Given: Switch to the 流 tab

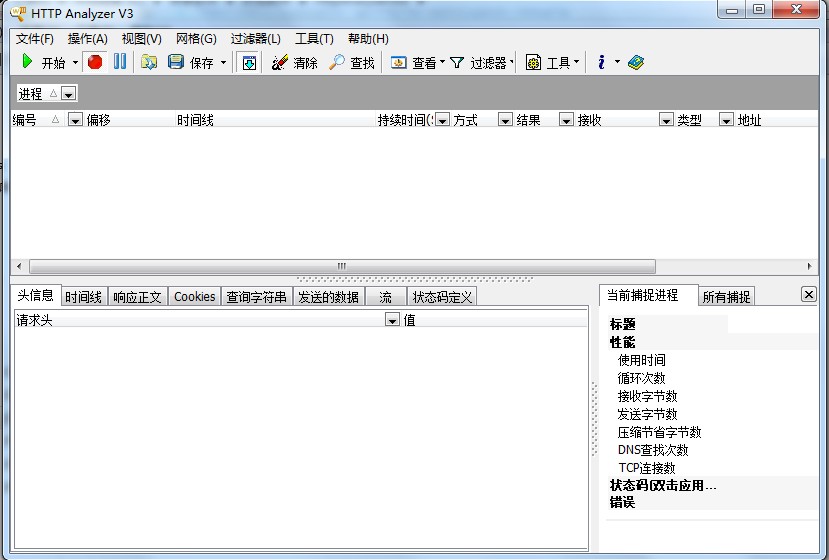Looking at the screenshot, I should (385, 297).
